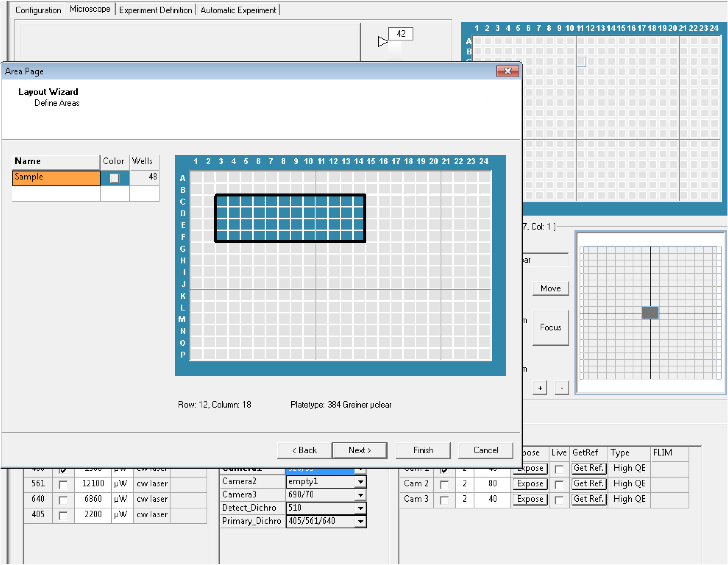728x565 pixels.
Task: Close the Area Page dialog
Action: (x=507, y=71)
